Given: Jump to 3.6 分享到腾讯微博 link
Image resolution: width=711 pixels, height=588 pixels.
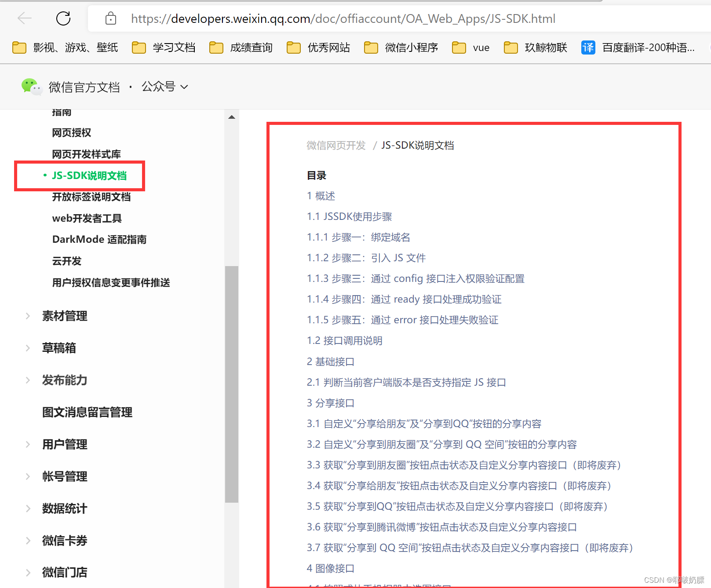Looking at the screenshot, I should (x=442, y=527).
